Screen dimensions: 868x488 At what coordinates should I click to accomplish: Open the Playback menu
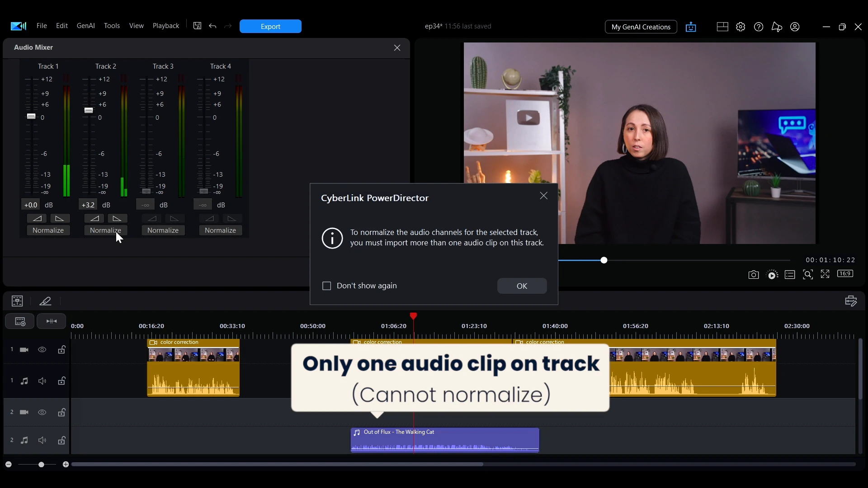coord(166,26)
